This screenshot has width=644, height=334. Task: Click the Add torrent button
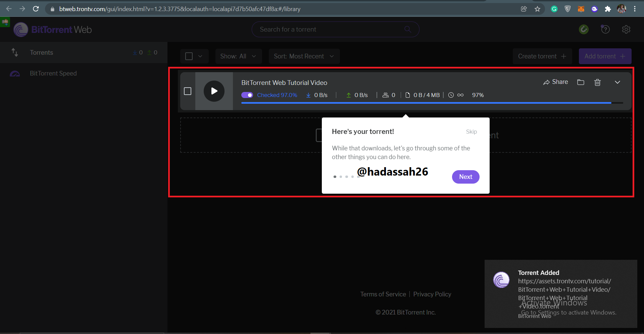point(605,56)
